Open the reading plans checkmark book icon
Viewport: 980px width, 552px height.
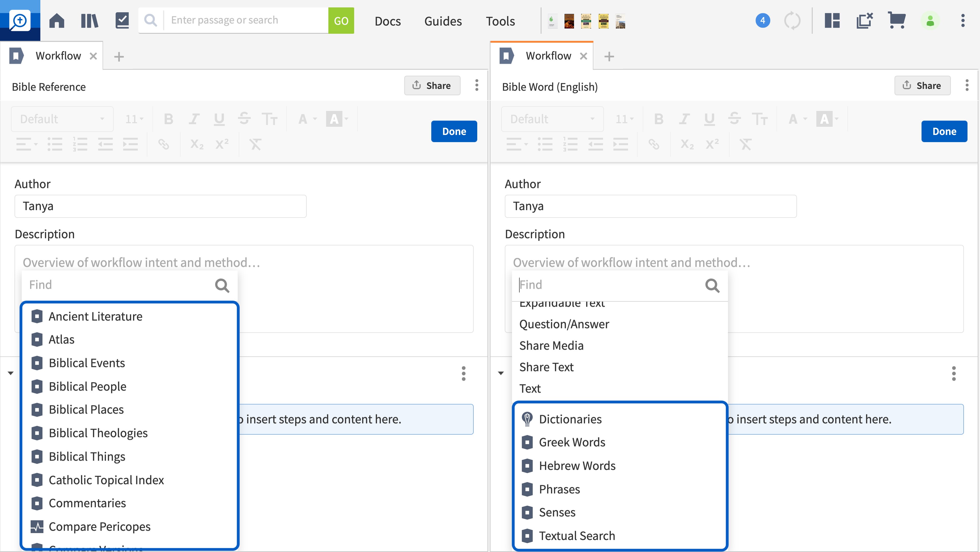tap(122, 20)
